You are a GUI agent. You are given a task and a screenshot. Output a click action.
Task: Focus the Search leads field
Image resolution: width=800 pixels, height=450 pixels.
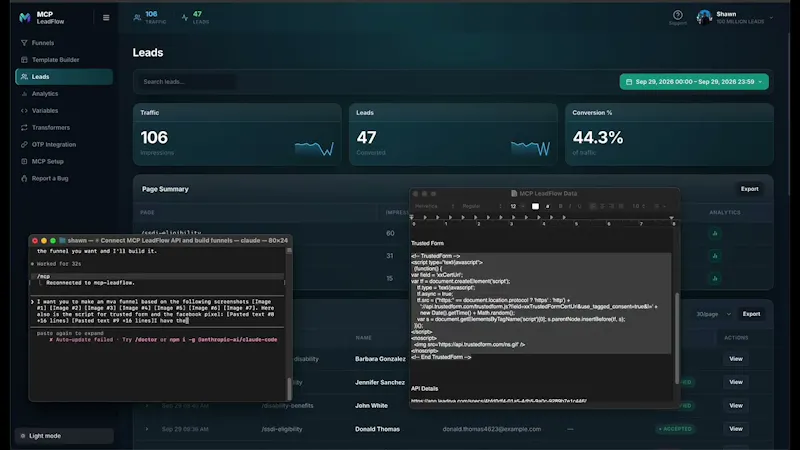point(186,82)
